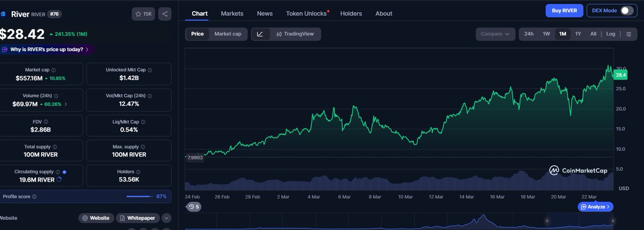Set chart range to All
The width and height of the screenshot is (644, 230).
[x=593, y=34]
